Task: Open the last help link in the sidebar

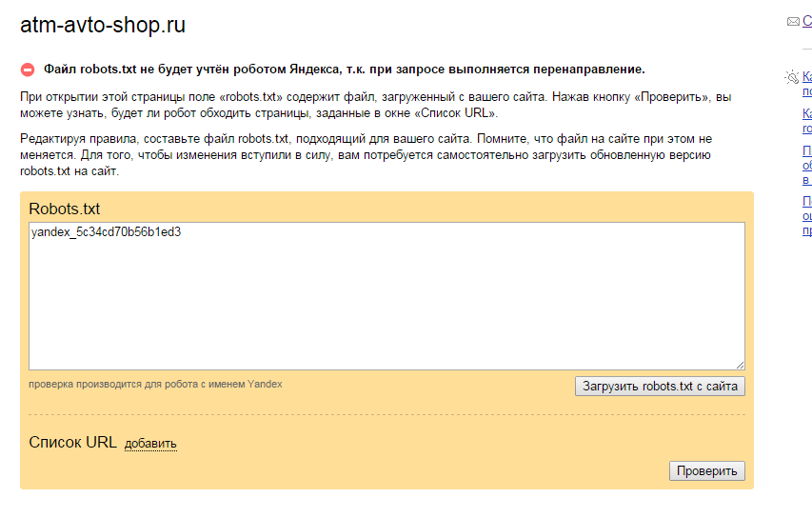Action: click(806, 215)
